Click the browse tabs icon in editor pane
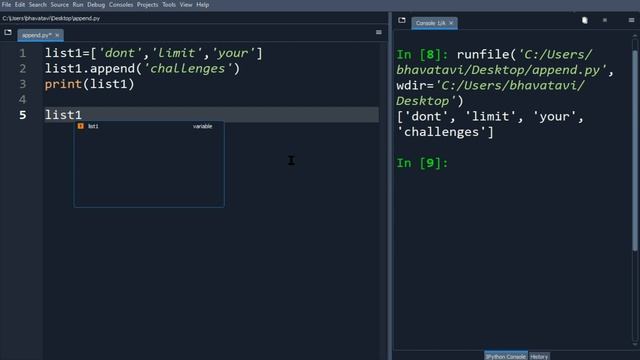Screen dimensions: 640x360 8,32
